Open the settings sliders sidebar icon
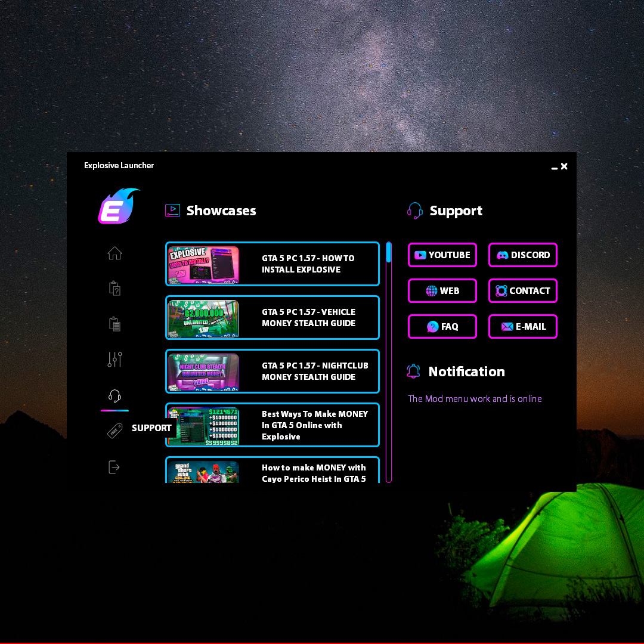644x644 pixels. pos(114,360)
